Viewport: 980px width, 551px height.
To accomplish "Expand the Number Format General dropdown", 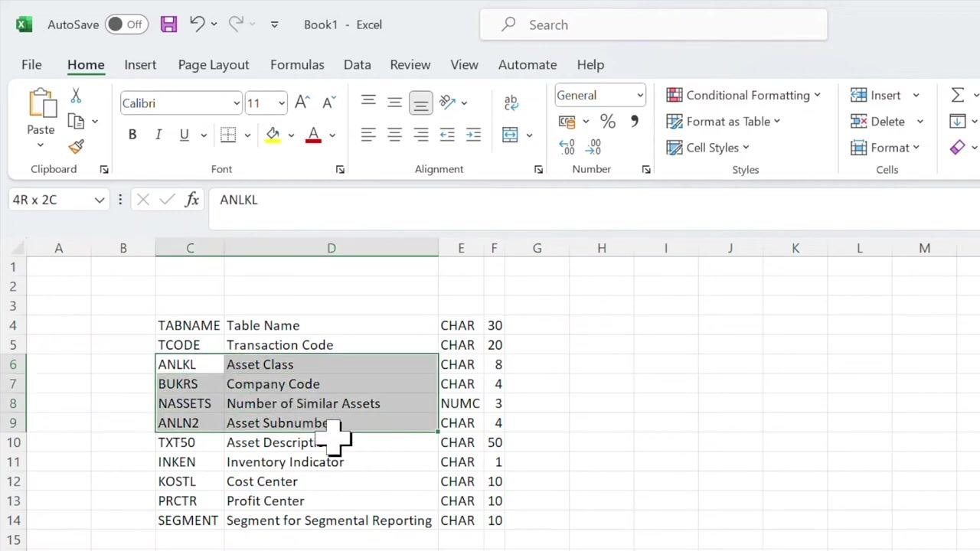I will (x=639, y=95).
